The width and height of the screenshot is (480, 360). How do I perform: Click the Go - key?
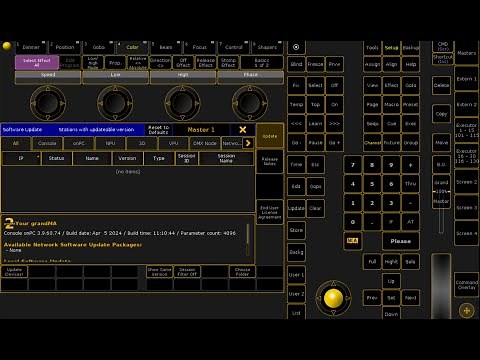tap(296, 143)
